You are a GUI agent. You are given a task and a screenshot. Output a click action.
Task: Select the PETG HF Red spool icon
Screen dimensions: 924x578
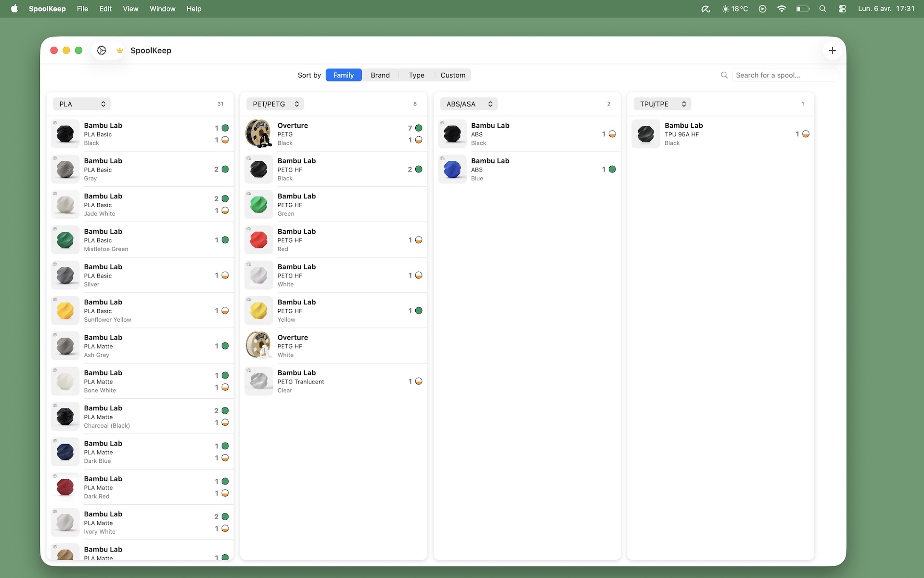[x=259, y=240]
